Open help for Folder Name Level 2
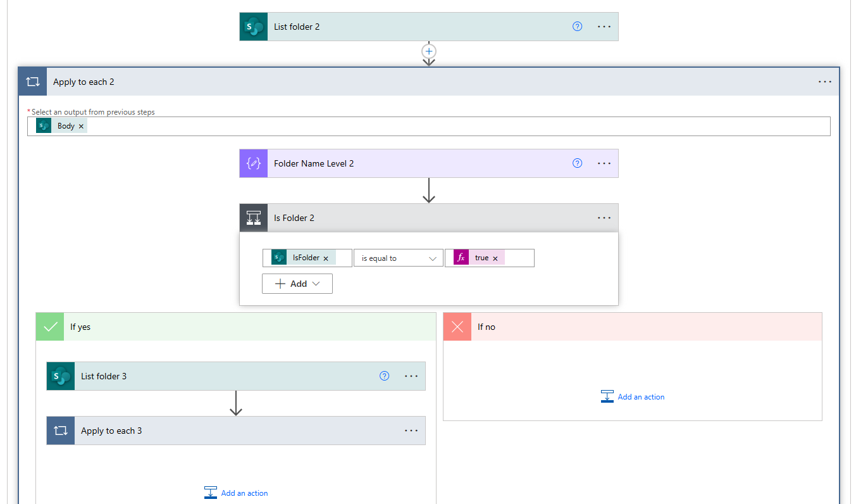Screen dimensions: 868x504 tap(577, 163)
